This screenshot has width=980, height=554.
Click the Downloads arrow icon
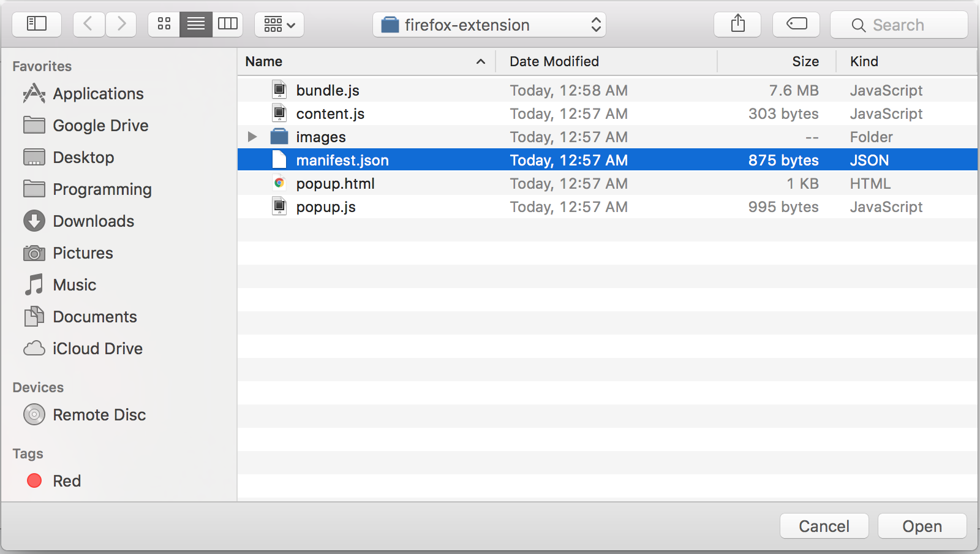(x=34, y=221)
